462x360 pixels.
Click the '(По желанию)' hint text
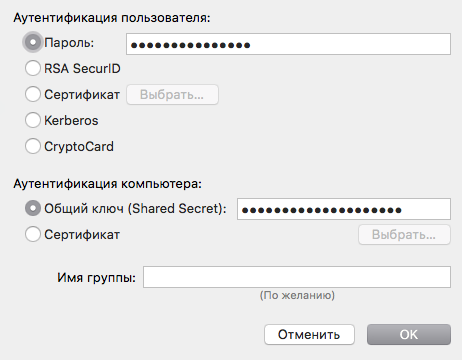[297, 295]
